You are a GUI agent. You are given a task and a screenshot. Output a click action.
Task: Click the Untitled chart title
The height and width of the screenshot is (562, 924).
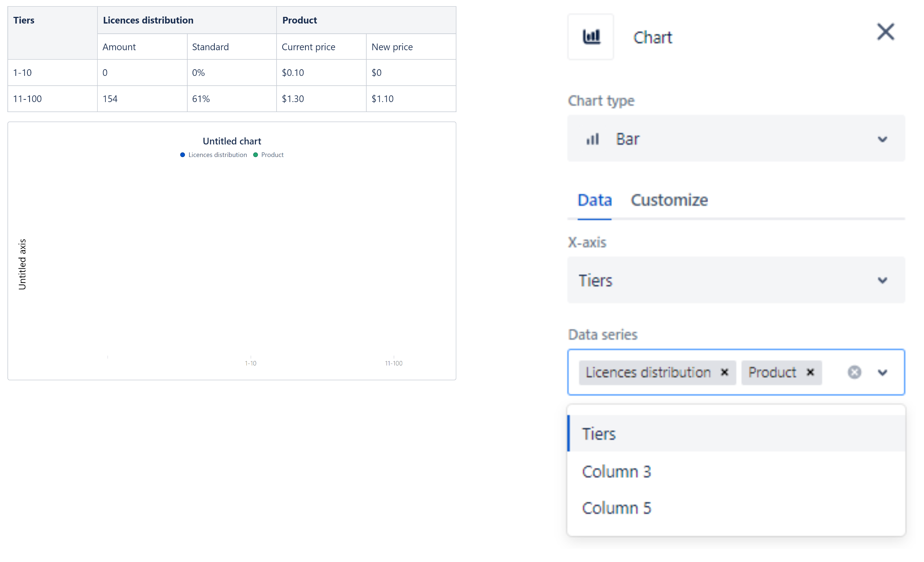(232, 141)
